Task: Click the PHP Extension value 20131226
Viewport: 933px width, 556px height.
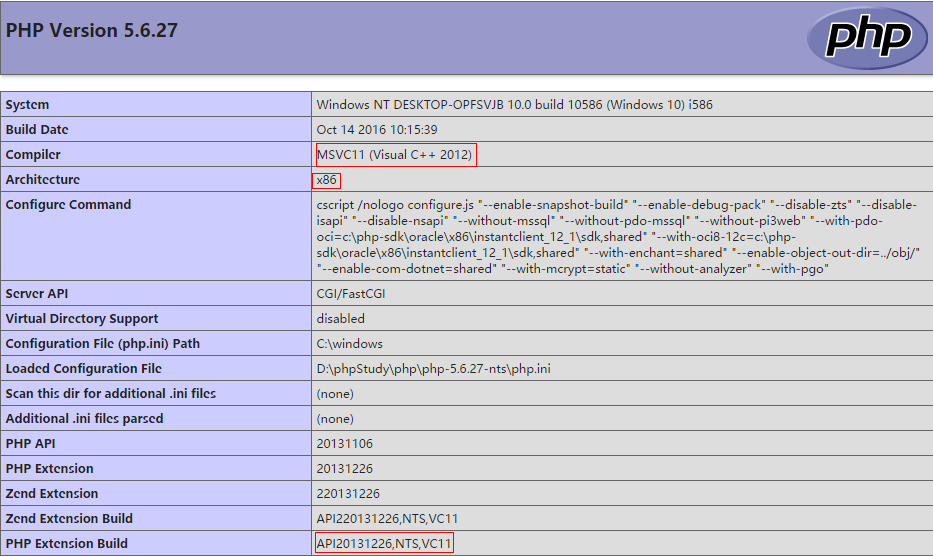Action: point(345,469)
